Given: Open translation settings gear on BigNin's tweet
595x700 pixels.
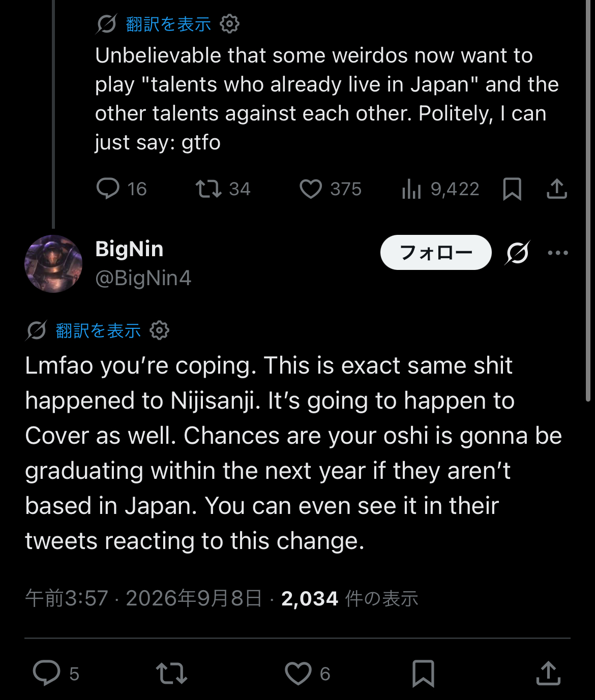Looking at the screenshot, I should [160, 330].
